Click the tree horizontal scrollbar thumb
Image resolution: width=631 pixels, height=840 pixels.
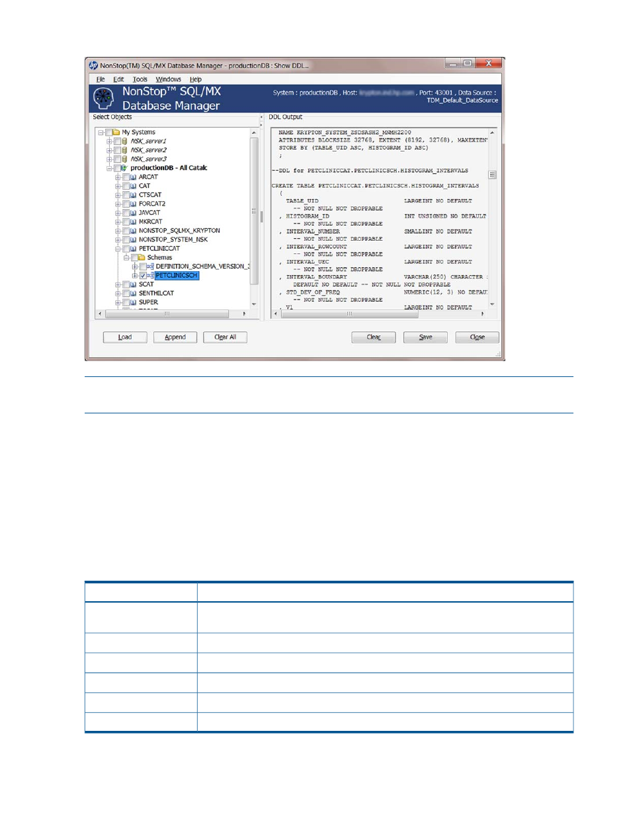pyautogui.click(x=167, y=314)
